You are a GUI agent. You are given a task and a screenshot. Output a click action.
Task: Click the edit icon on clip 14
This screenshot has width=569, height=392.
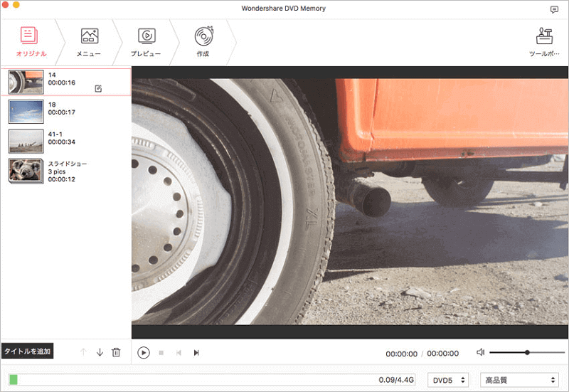(x=98, y=88)
